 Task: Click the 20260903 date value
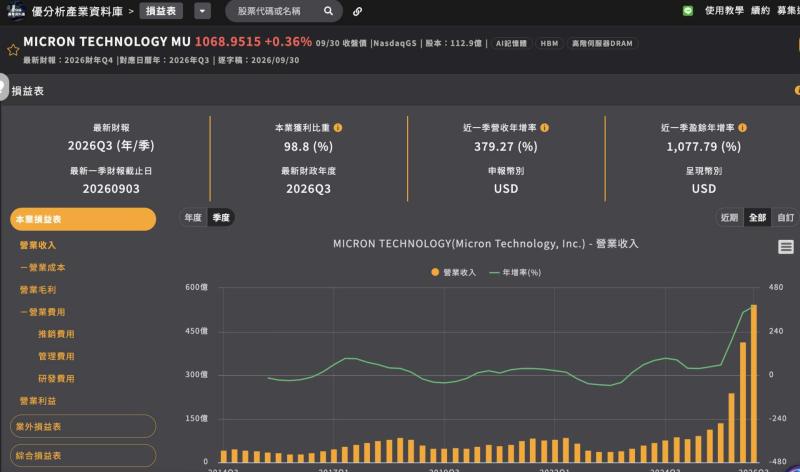click(x=111, y=189)
